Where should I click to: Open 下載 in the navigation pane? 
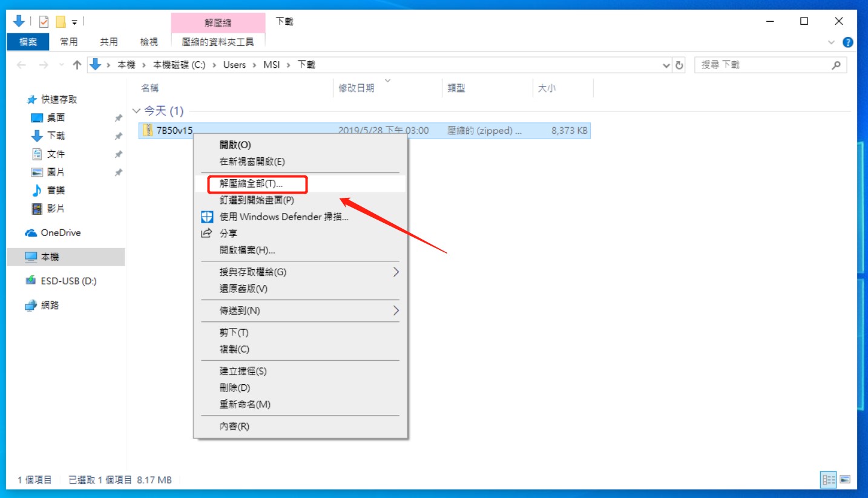[x=56, y=136]
